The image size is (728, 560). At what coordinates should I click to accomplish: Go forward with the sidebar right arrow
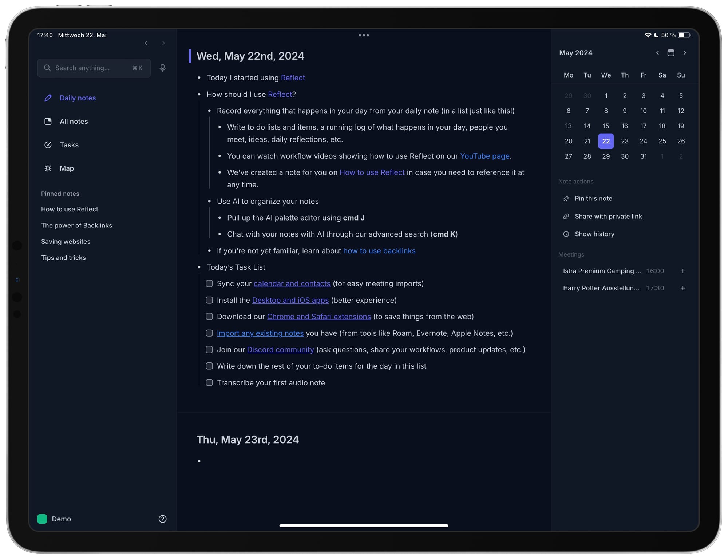click(163, 43)
